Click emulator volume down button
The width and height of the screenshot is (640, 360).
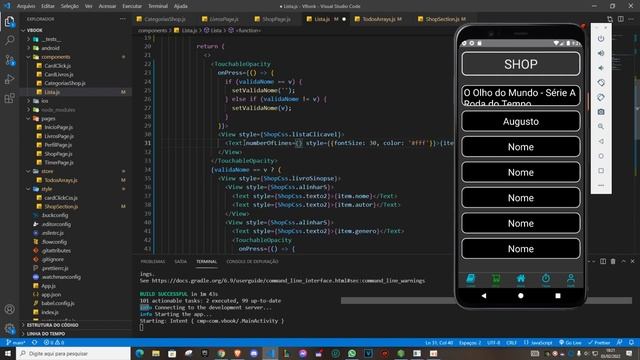click(601, 68)
